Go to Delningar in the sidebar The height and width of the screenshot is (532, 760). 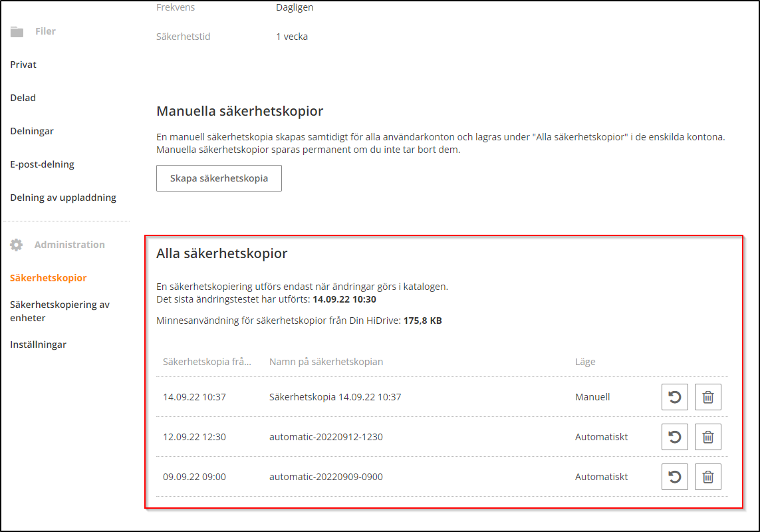(x=32, y=131)
